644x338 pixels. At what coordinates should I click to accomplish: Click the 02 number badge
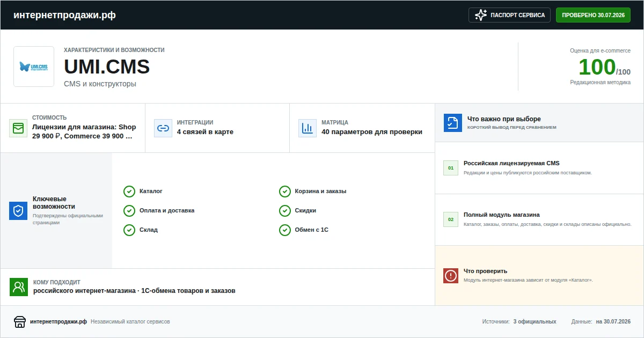tap(451, 219)
